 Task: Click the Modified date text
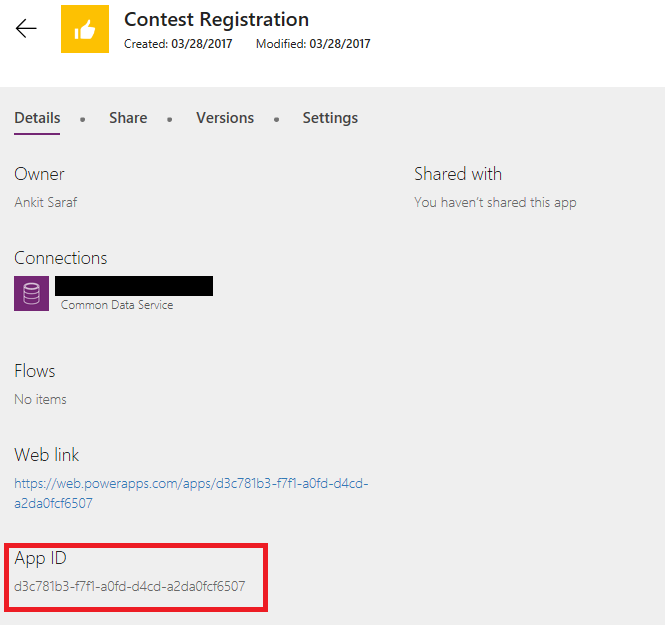point(313,44)
